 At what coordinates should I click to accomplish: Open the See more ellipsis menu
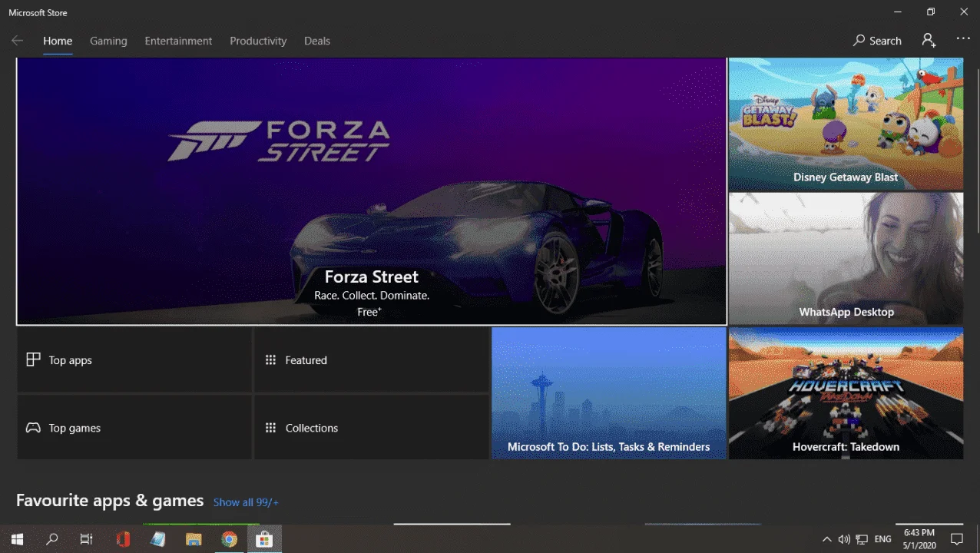(x=963, y=39)
